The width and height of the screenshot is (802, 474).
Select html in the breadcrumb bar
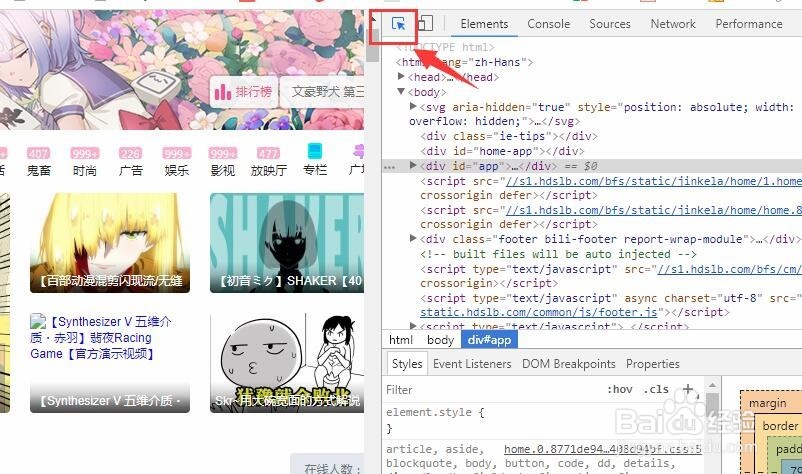[400, 340]
